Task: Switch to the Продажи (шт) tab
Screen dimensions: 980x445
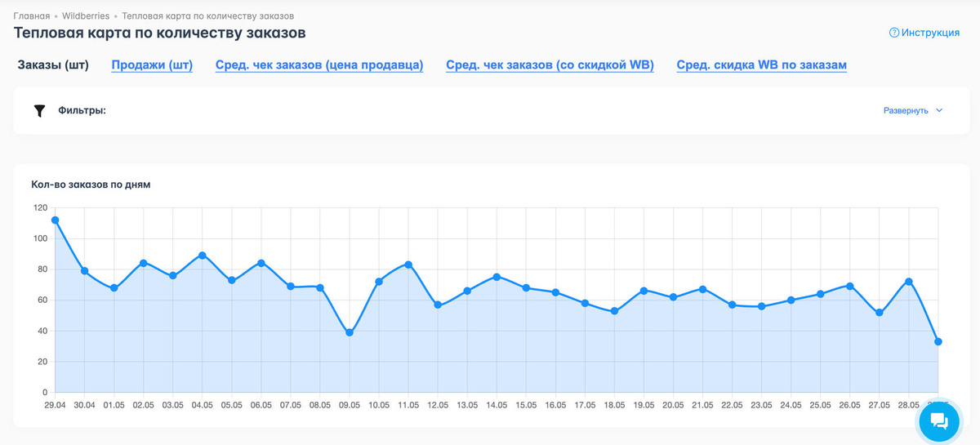Action: pos(152,65)
